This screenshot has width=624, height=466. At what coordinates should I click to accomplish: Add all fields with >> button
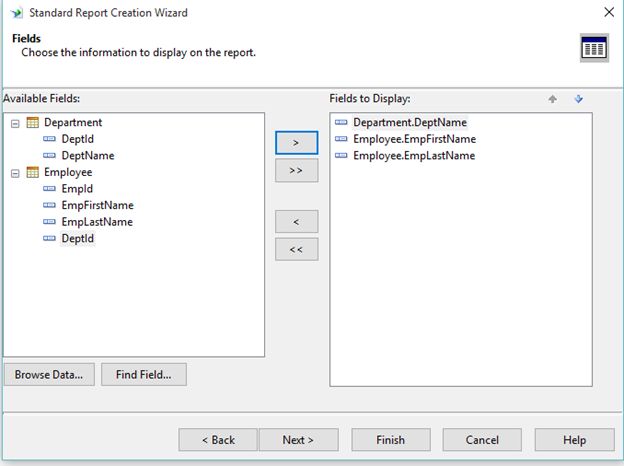pyautogui.click(x=296, y=171)
